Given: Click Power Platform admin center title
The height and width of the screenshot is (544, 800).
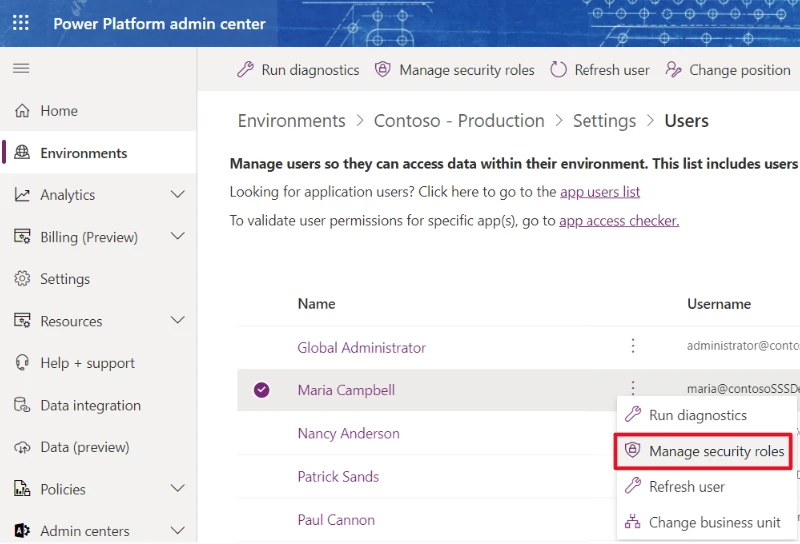Looking at the screenshot, I should [x=159, y=23].
